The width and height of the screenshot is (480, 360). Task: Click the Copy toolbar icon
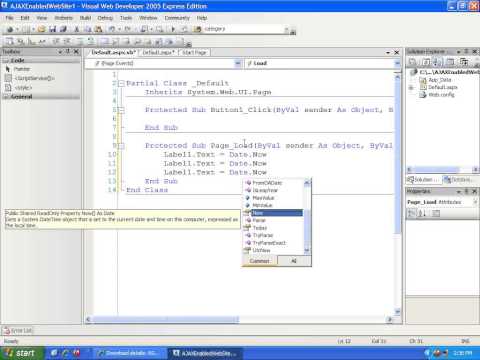pos(87,29)
